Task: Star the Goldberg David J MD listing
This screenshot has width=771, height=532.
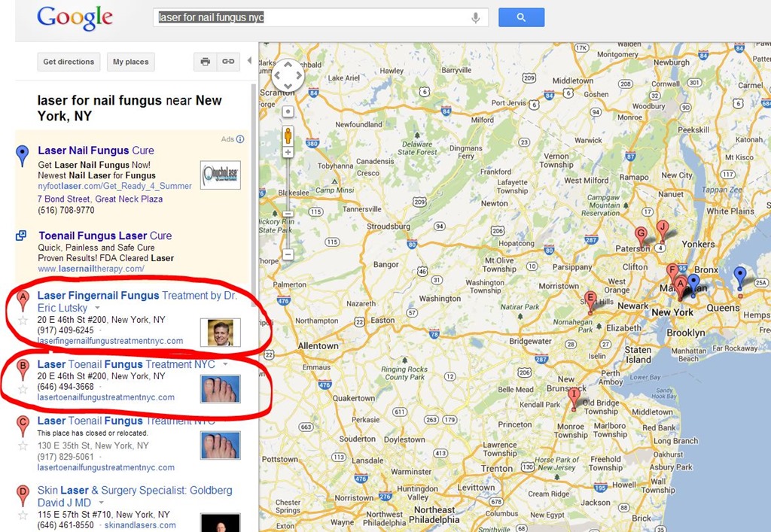Action: pyautogui.click(x=23, y=515)
